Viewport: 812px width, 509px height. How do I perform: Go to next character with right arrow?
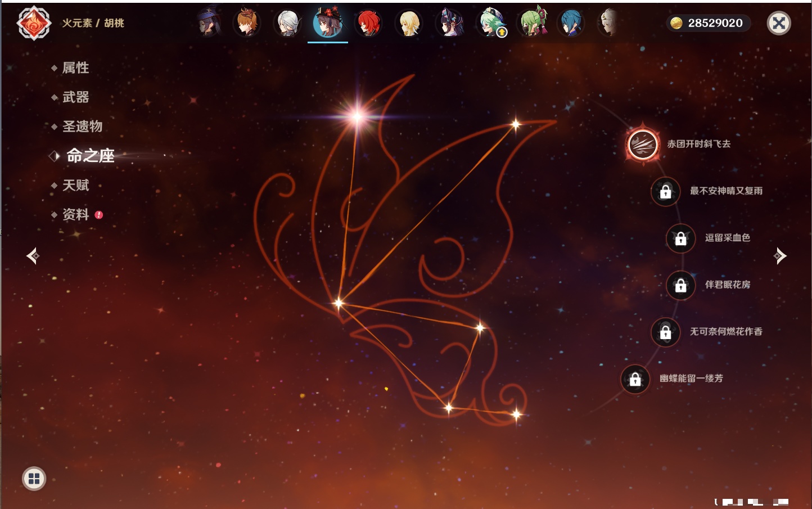779,256
